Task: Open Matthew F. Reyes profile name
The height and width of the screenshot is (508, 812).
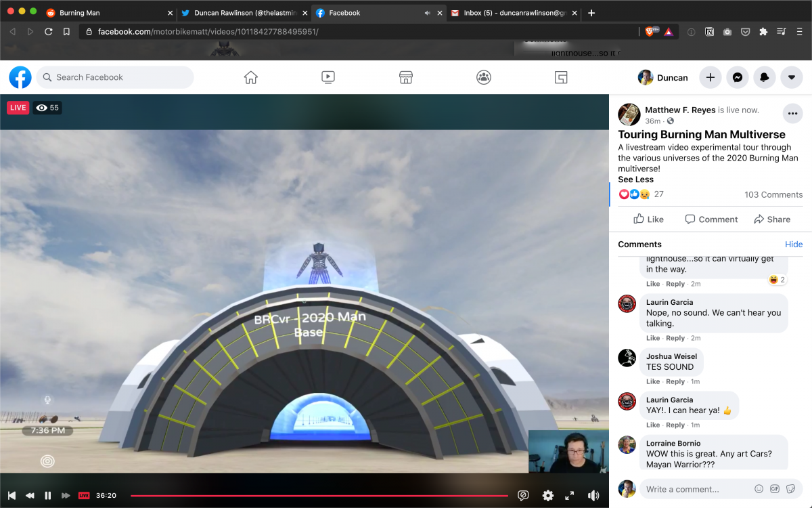Action: [x=680, y=110]
